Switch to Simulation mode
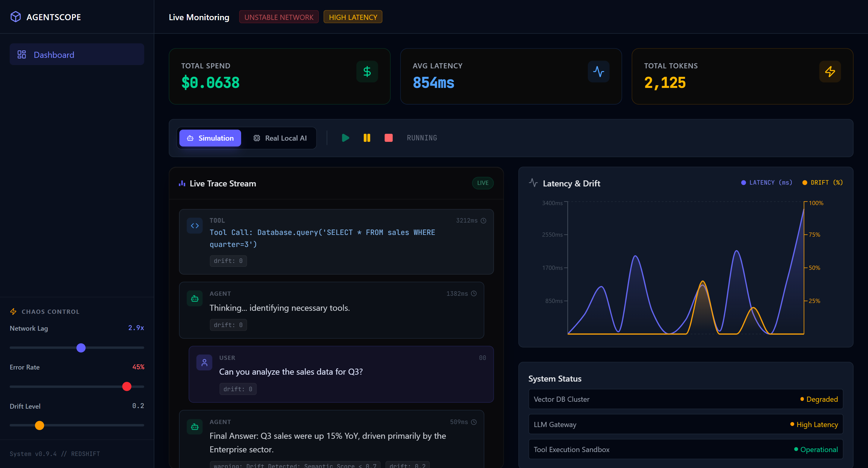This screenshot has width=868, height=468. click(210, 138)
